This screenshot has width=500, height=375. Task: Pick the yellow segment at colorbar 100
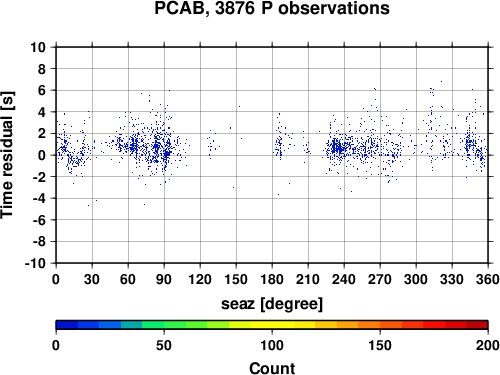tap(272, 325)
